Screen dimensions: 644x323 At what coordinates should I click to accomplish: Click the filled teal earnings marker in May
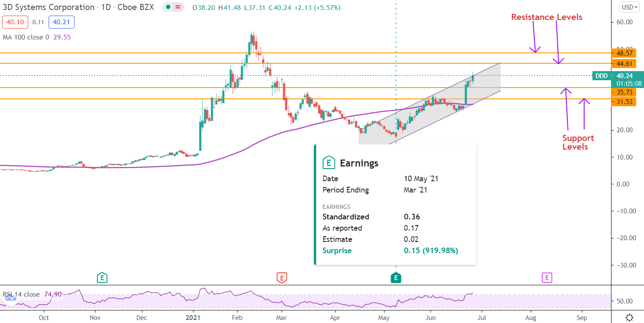[x=396, y=277]
